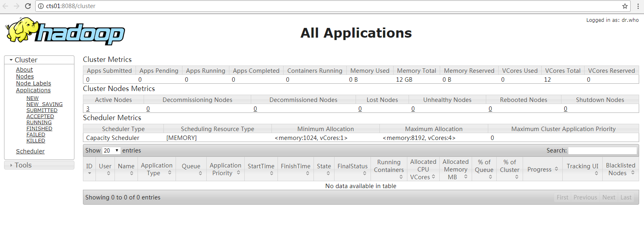Sort table by State column
644x231 pixels.
pyautogui.click(x=324, y=169)
